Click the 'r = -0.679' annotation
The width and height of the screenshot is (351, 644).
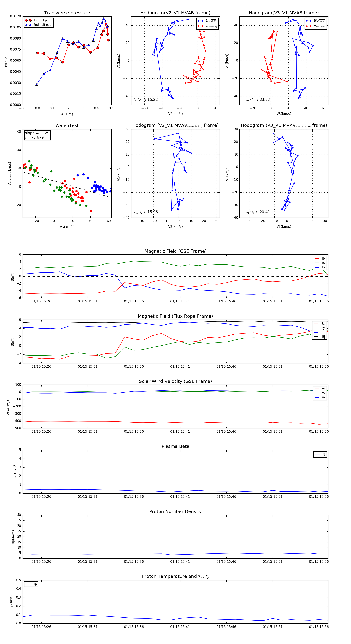pos(34,137)
